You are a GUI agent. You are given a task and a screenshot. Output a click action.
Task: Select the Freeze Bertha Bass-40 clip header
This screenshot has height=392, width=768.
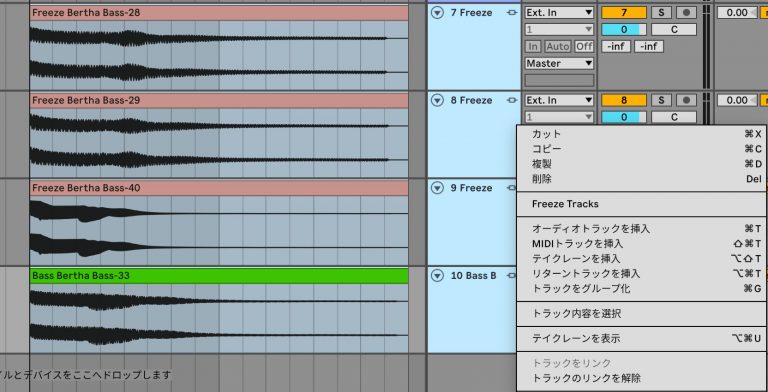[219, 188]
